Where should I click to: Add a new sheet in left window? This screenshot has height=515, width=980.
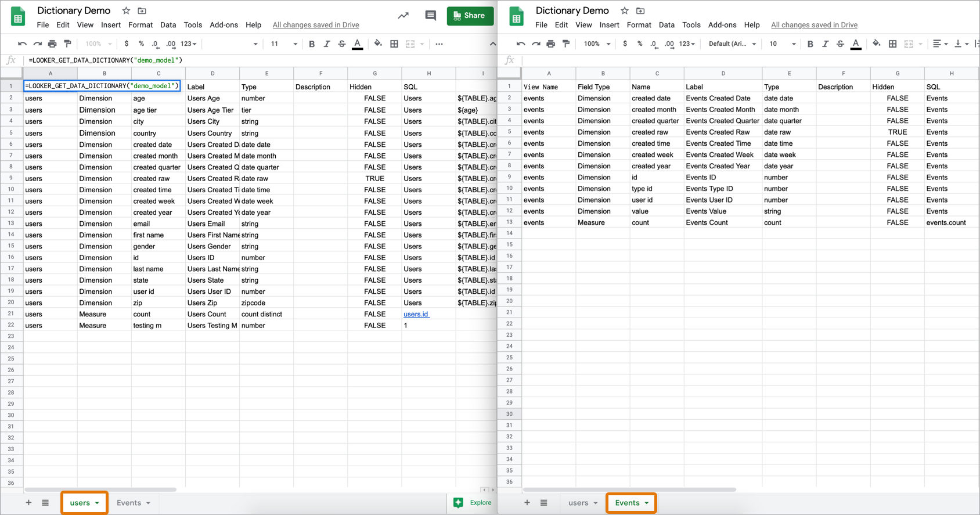coord(28,503)
